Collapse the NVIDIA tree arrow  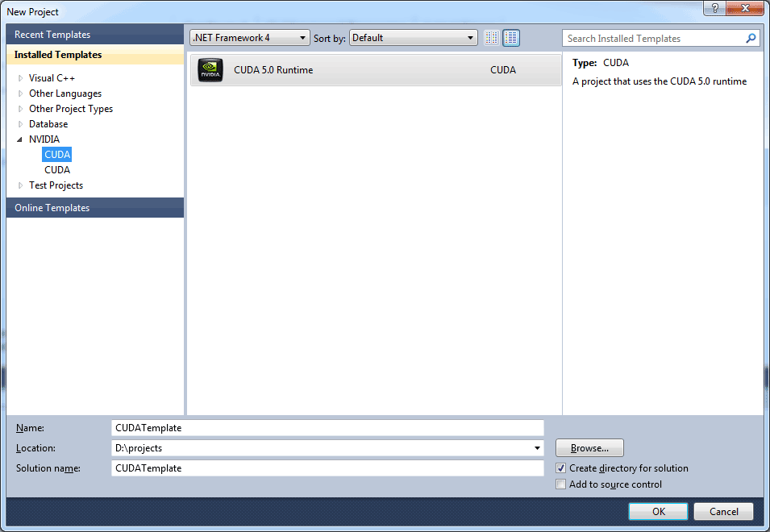19,139
